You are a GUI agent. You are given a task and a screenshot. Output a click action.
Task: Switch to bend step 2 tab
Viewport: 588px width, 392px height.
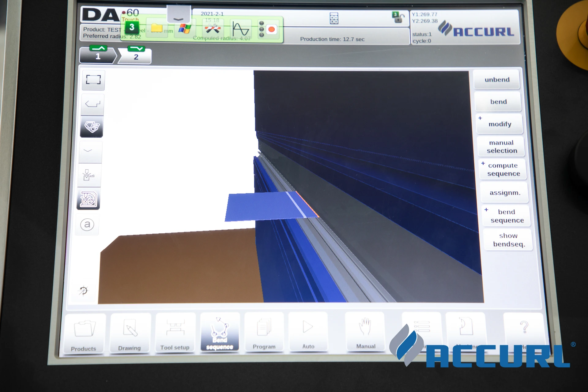coord(136,56)
